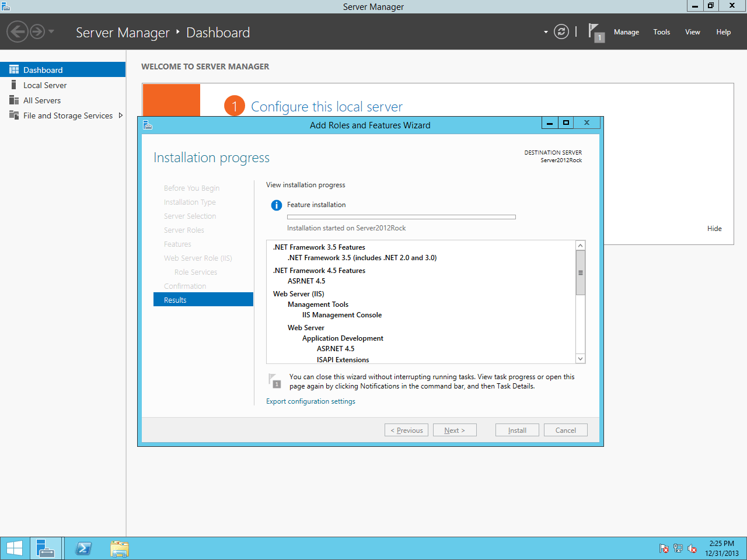Click Configure this local server link

(327, 107)
